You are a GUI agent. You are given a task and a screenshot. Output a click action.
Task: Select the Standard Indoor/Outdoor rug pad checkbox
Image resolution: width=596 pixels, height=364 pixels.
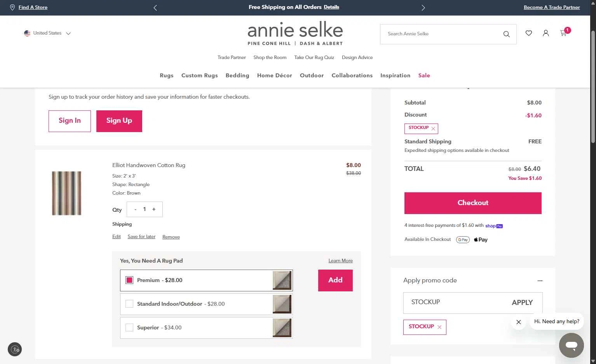pos(129,304)
